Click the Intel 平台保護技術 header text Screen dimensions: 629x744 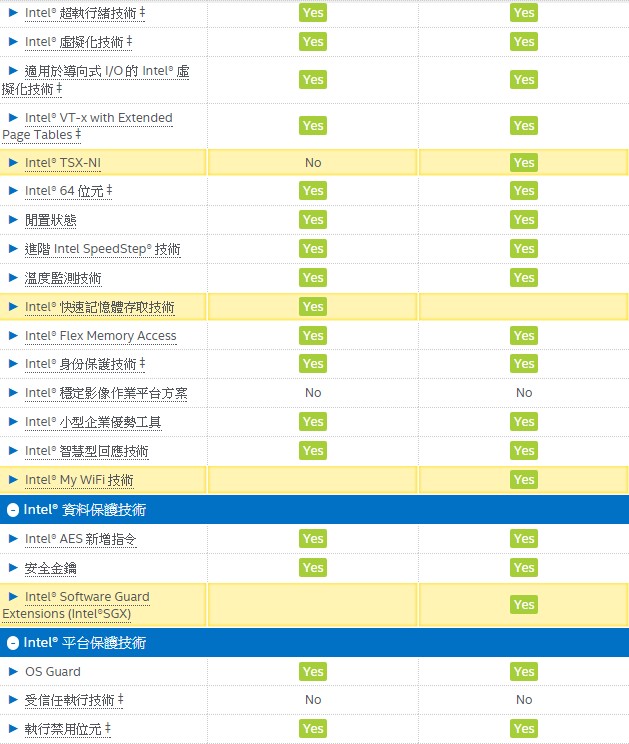tap(84, 643)
